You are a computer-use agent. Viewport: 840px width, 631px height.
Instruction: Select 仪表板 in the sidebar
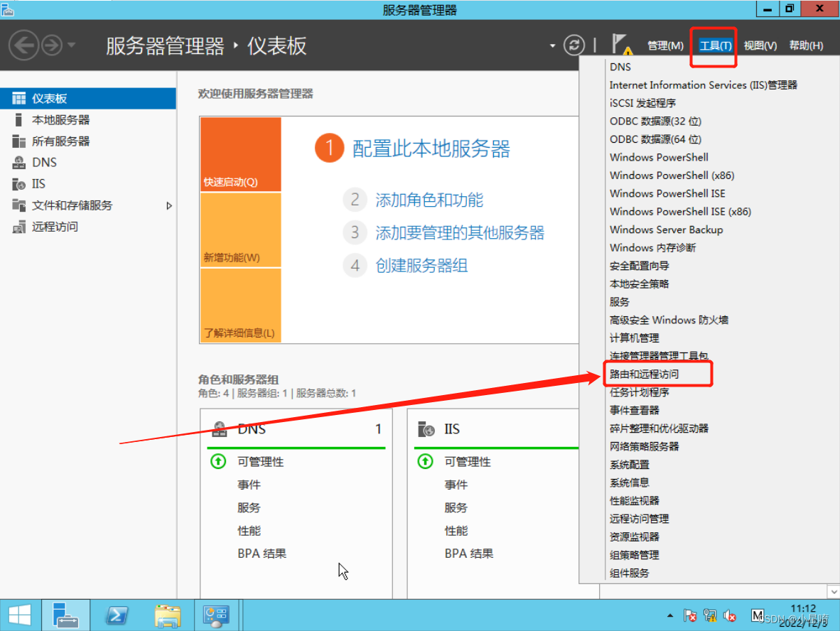[88, 99]
